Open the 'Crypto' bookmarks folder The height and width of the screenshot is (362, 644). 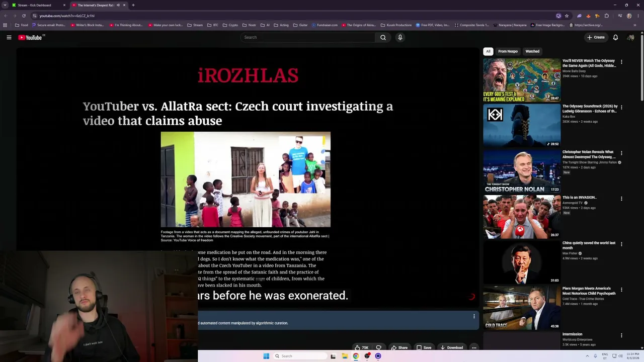[230, 25]
